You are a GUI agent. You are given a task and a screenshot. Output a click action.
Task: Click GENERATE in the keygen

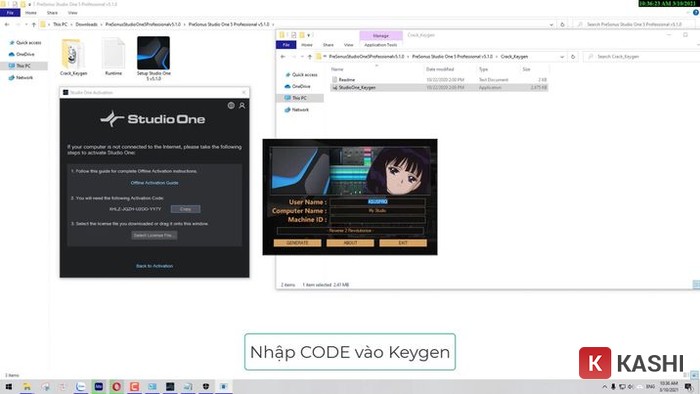pos(297,243)
